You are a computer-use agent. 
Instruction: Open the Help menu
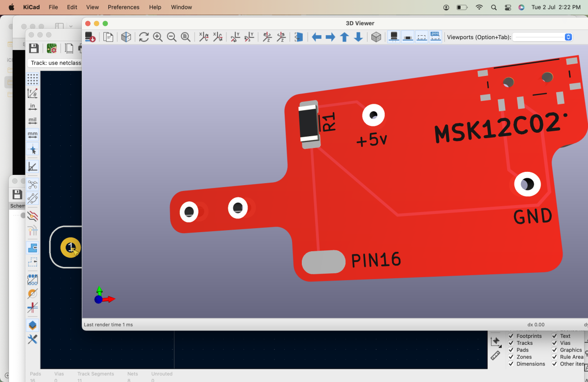(155, 7)
